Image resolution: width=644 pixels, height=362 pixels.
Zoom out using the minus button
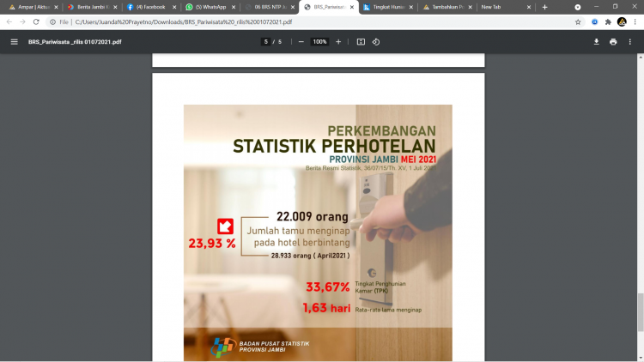tap(301, 41)
